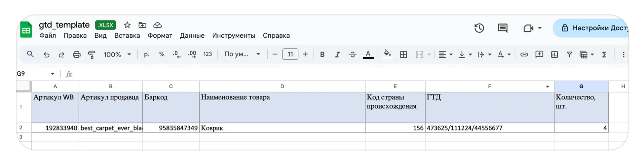Toggle strikethrough formatting

coord(352,54)
